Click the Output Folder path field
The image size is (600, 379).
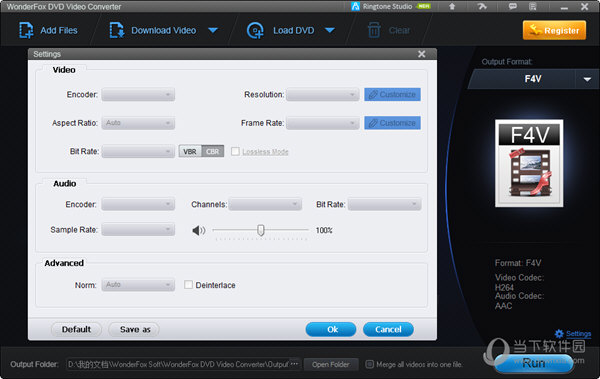pos(178,364)
